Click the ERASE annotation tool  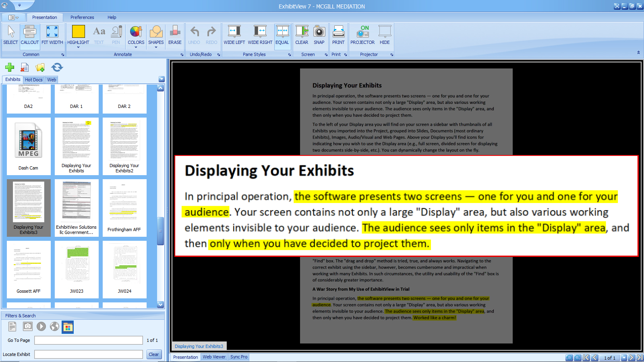click(175, 35)
